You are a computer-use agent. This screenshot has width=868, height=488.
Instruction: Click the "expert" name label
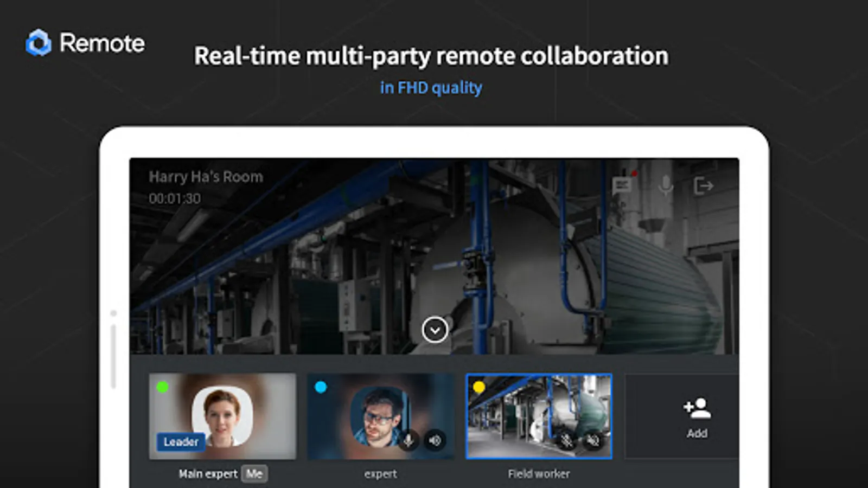(x=381, y=474)
